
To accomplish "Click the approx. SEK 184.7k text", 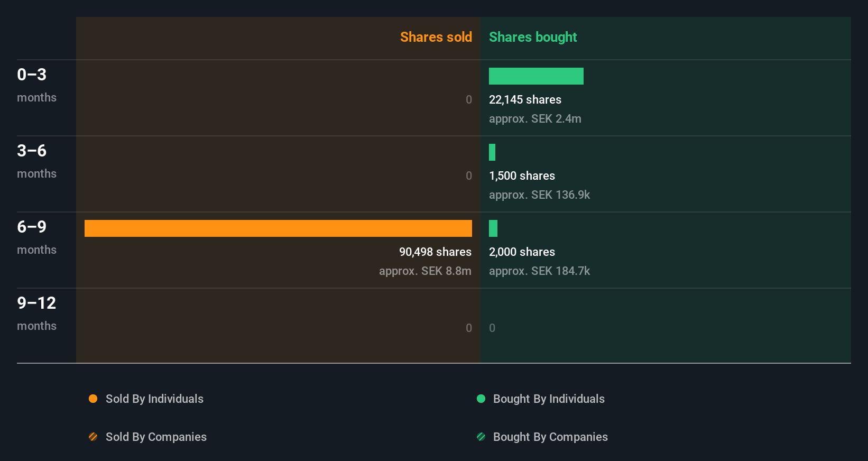I will pos(539,271).
